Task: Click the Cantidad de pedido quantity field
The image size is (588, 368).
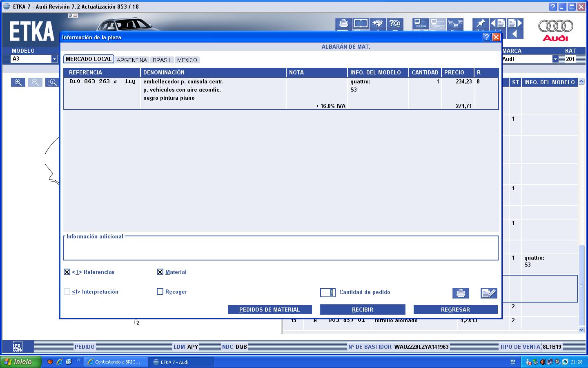Action: (x=327, y=292)
